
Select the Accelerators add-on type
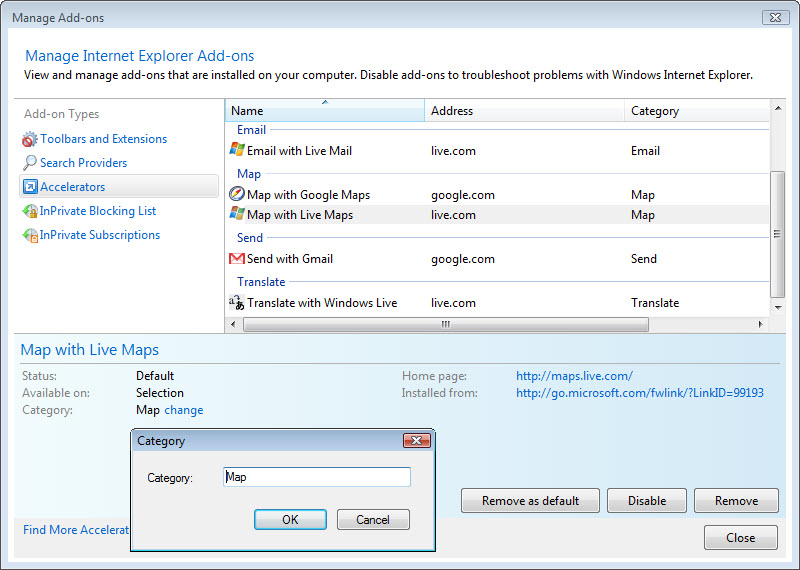tap(119, 187)
